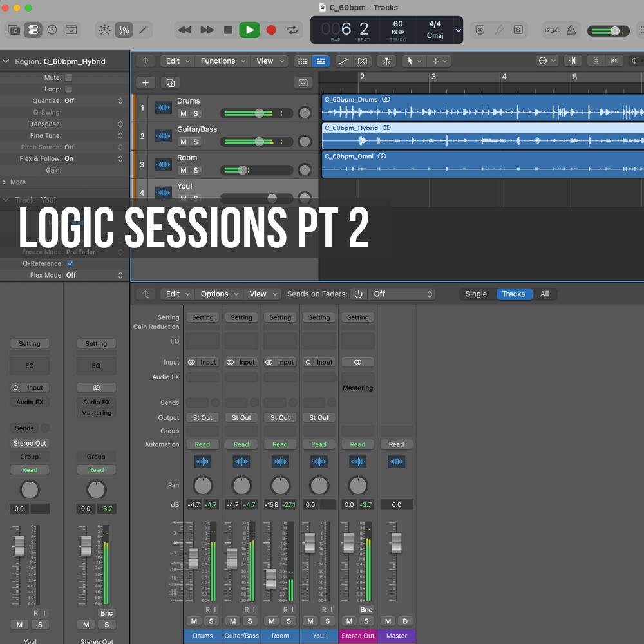Image resolution: width=644 pixels, height=644 pixels.
Task: Open Tracks area Edit menu
Action: coord(178,61)
